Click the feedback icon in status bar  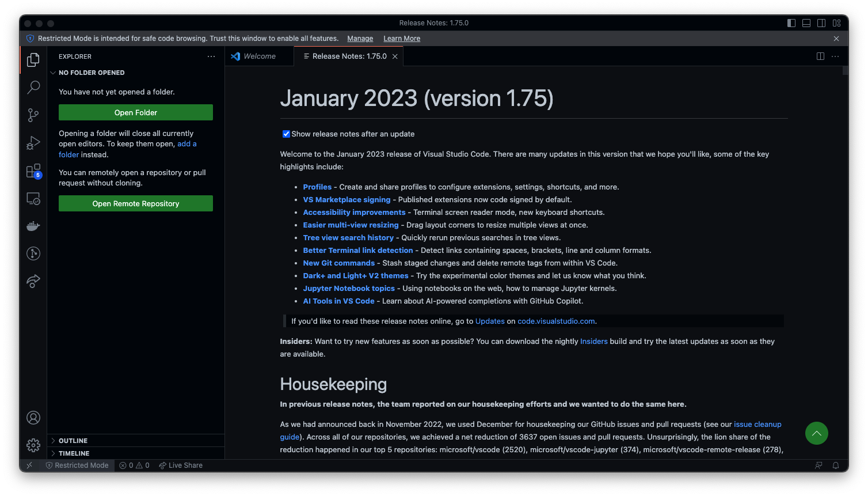coord(818,465)
